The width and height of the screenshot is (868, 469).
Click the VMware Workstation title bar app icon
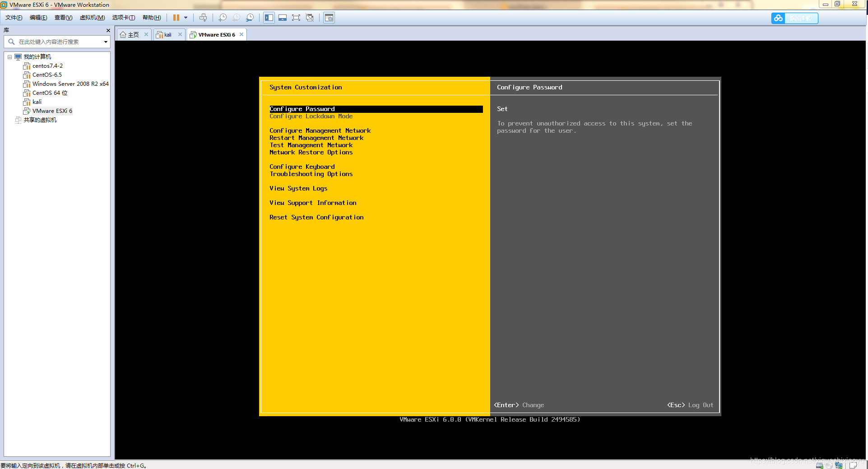click(4, 5)
